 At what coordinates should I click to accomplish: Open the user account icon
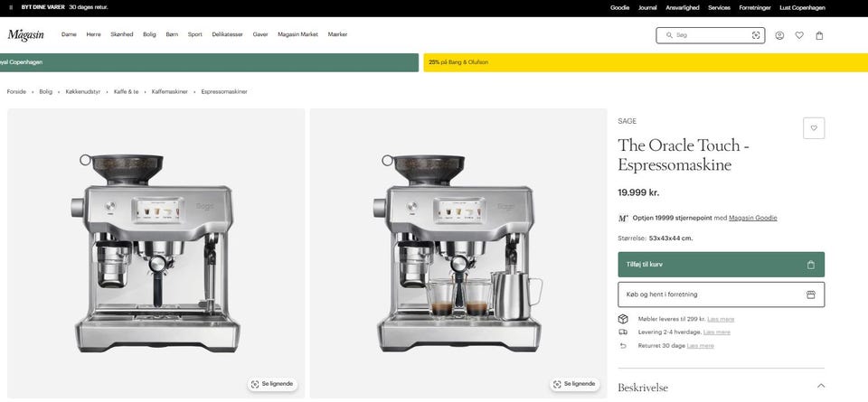779,35
